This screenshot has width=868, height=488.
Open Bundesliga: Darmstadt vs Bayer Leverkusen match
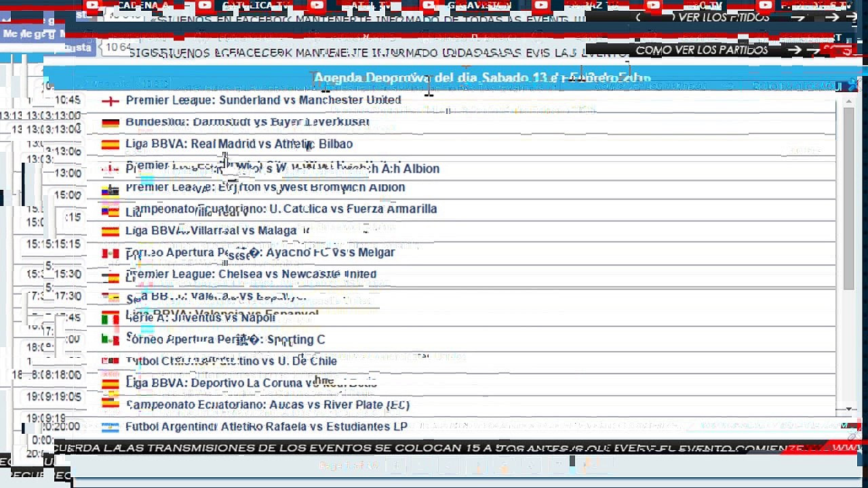pyautogui.click(x=248, y=122)
